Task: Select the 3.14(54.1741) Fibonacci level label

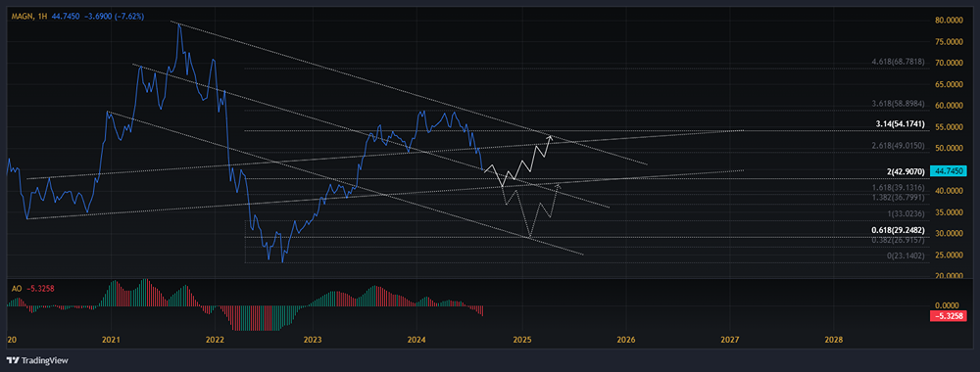Action: 900,123
